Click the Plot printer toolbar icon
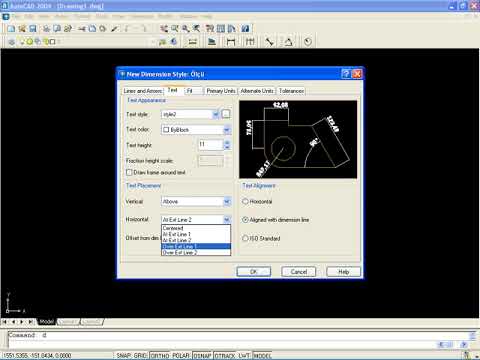This screenshot has height=360, width=480. click(x=46, y=29)
